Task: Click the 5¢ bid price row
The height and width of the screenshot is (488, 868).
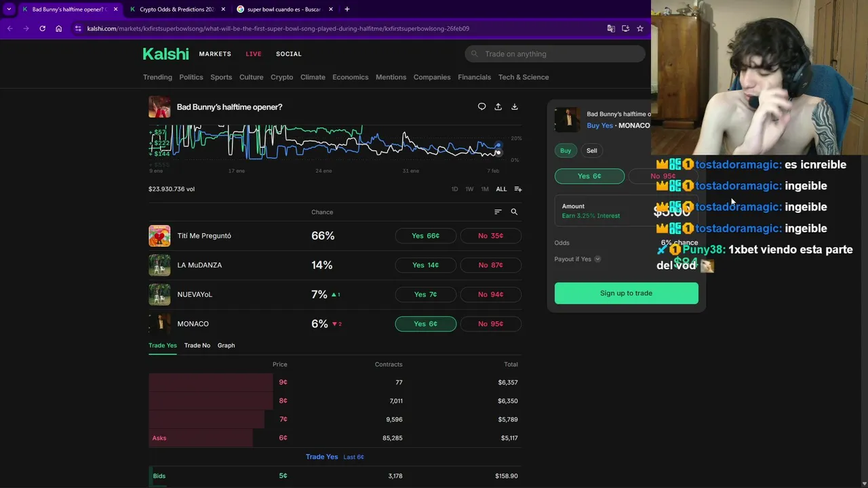Action: tap(335, 476)
